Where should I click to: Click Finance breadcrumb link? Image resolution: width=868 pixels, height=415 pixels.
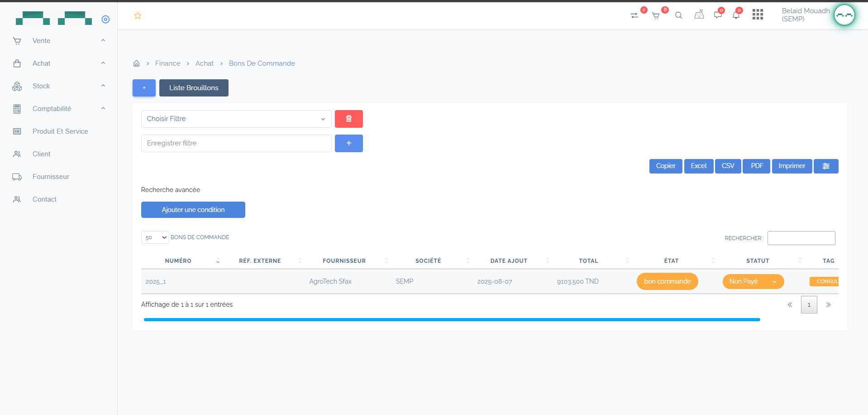pyautogui.click(x=167, y=63)
